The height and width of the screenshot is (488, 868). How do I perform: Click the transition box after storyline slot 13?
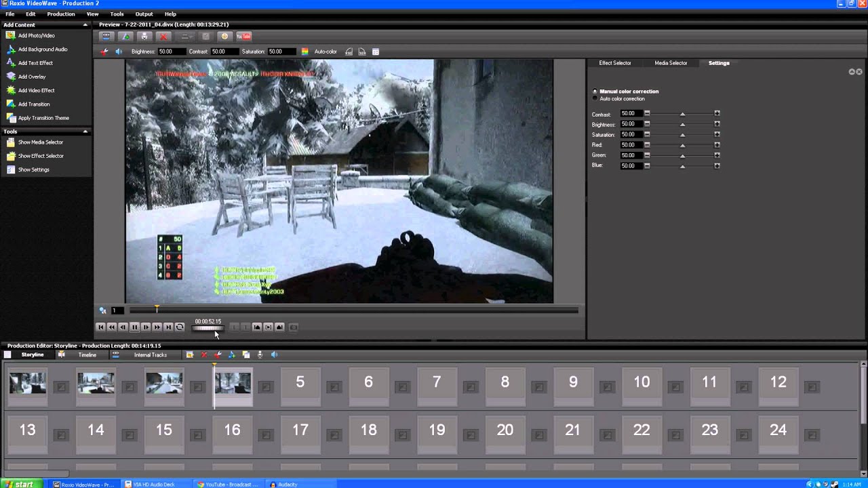click(x=61, y=434)
